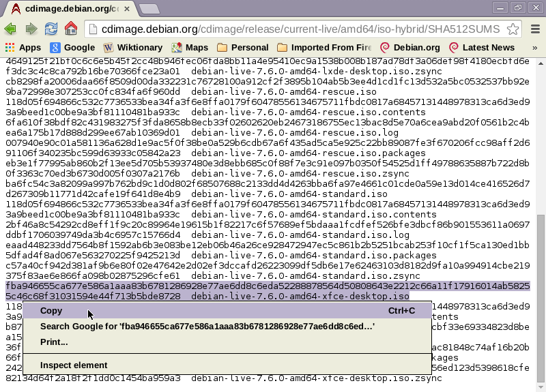Screen dimensions: 546x392
Task: Click the address bar URL field
Action: (300, 29)
